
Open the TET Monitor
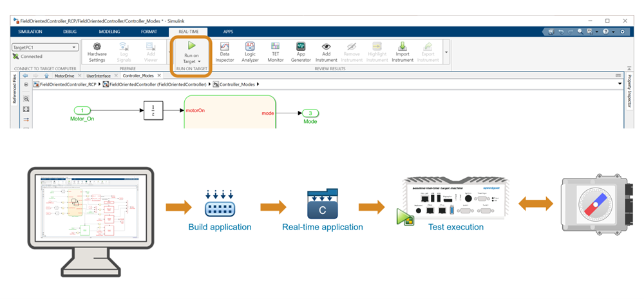[x=275, y=52]
